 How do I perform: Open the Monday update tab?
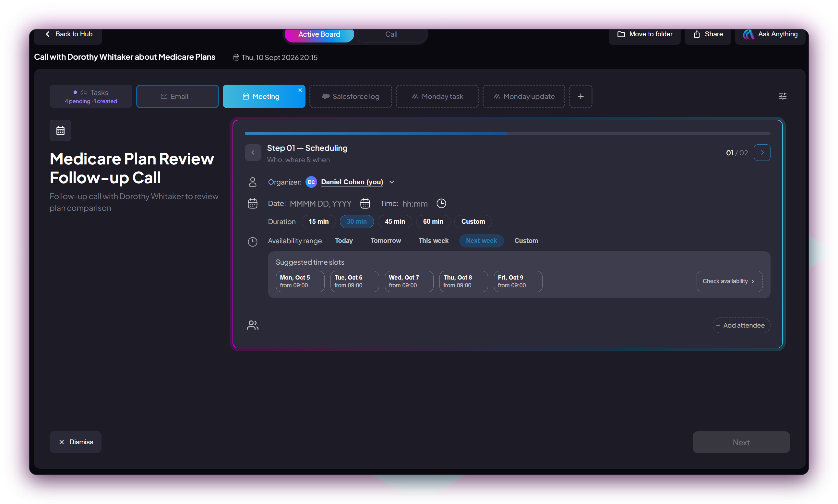(x=523, y=96)
